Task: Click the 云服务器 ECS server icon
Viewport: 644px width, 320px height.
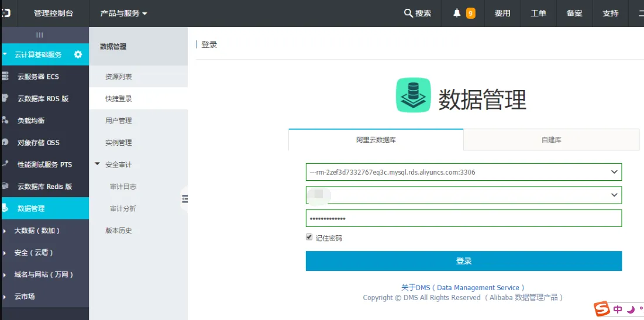Action: pos(5,76)
